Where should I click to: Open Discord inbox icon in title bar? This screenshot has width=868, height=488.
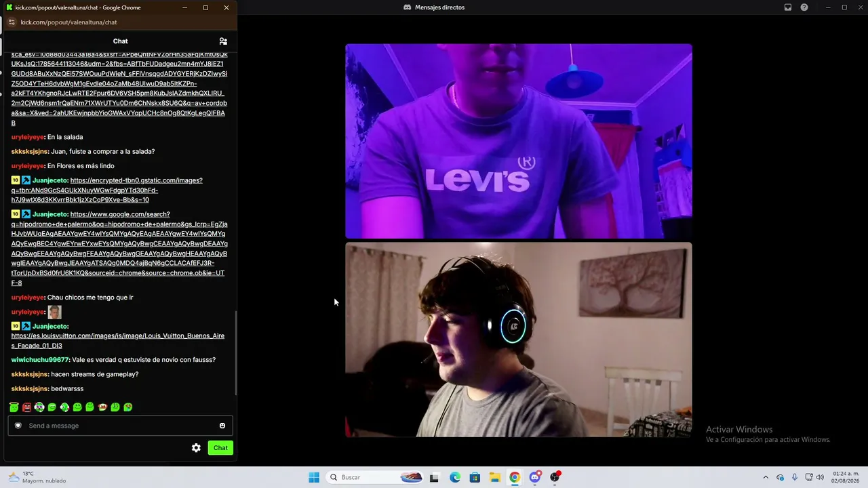pyautogui.click(x=788, y=7)
